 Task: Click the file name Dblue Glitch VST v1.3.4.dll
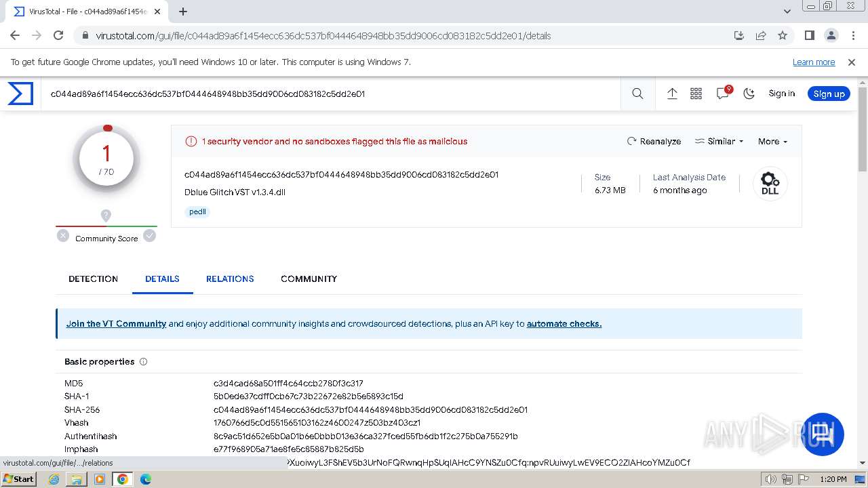pyautogui.click(x=235, y=192)
